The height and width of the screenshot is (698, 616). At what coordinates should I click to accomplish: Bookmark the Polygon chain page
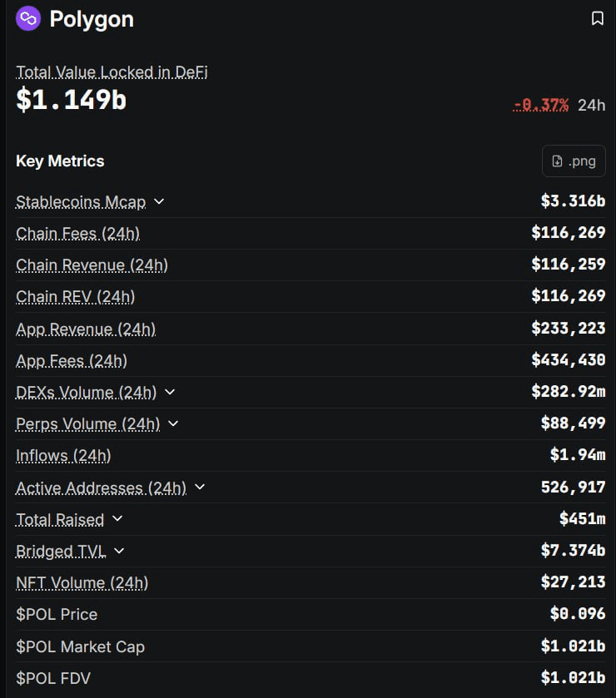[x=597, y=18]
